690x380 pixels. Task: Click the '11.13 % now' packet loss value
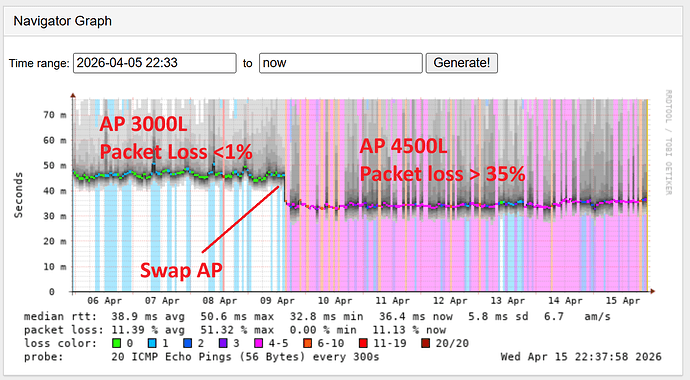[409, 330]
